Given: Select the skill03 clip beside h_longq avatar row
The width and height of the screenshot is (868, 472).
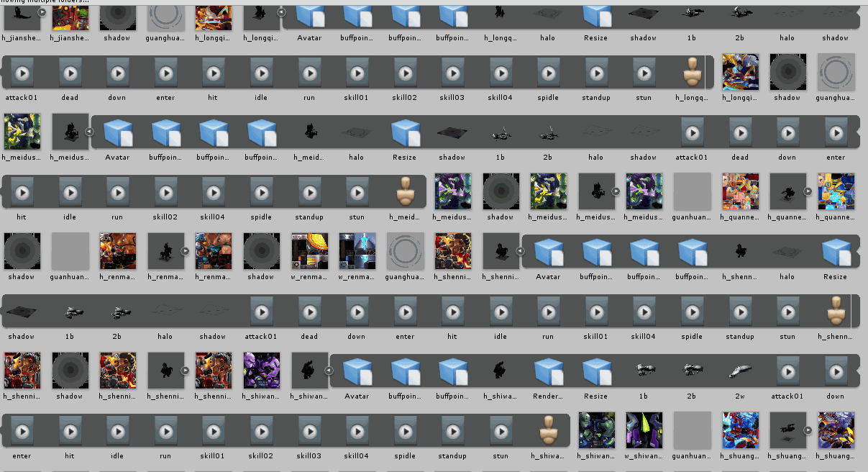Looking at the screenshot, I should click(x=452, y=73).
